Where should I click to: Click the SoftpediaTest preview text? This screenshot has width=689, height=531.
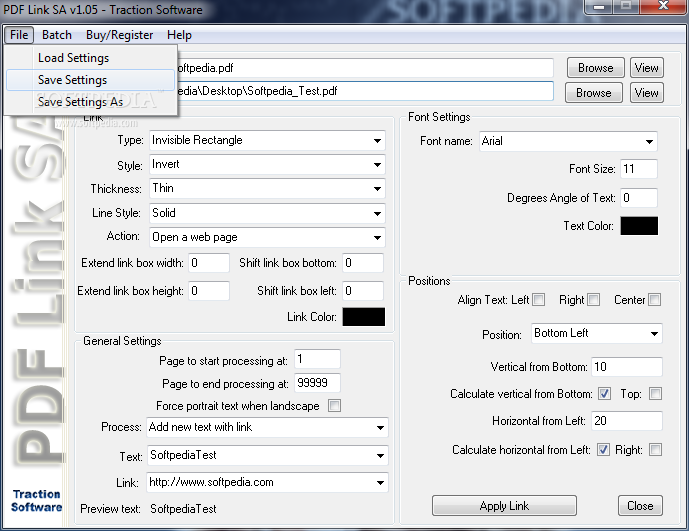[x=183, y=509]
